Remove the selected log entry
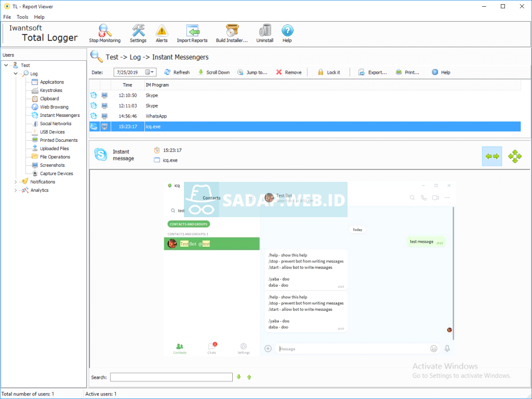Image resolution: width=532 pixels, height=399 pixels. [289, 72]
